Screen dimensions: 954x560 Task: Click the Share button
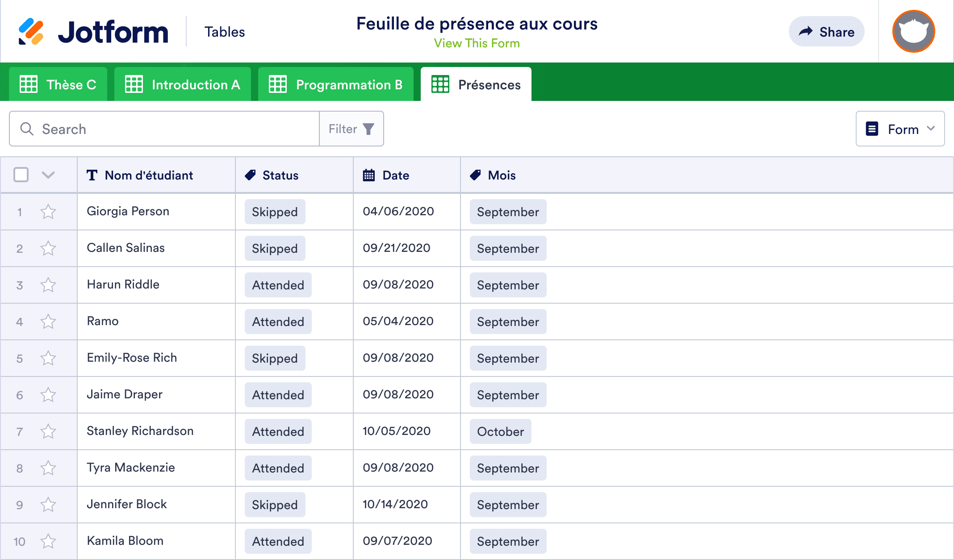tap(827, 32)
